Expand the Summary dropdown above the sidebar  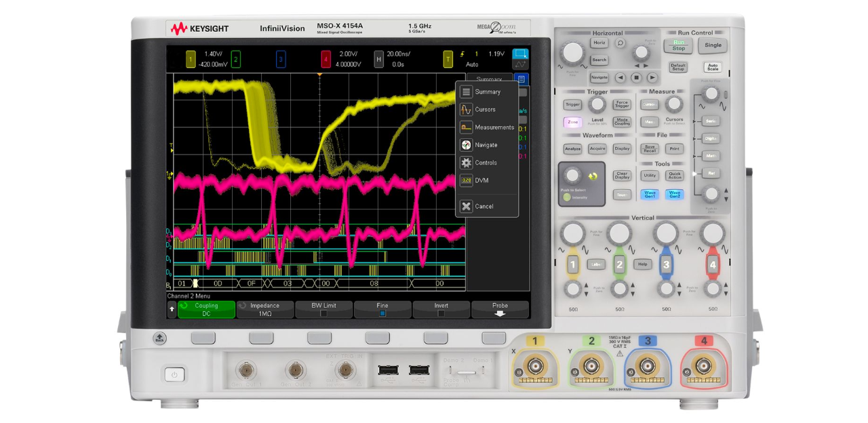pyautogui.click(x=489, y=79)
